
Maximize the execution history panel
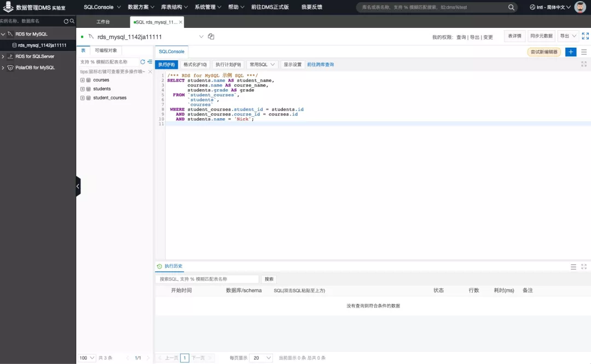(x=584, y=267)
